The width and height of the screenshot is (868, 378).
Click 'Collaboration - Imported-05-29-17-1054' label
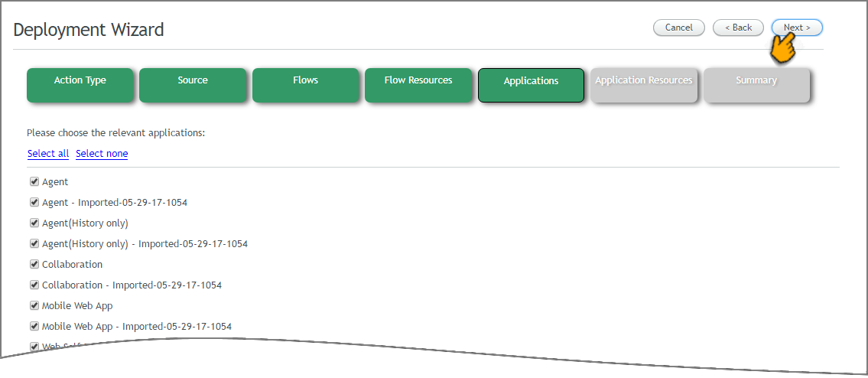(132, 285)
